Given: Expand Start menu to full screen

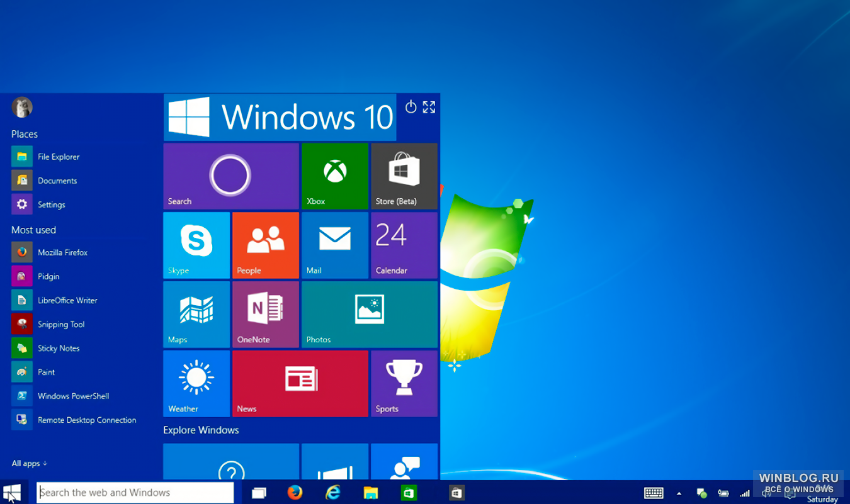Looking at the screenshot, I should coord(429,107).
